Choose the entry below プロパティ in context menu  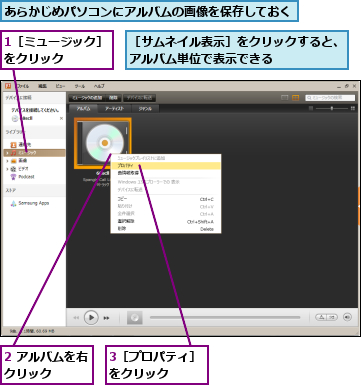166,173
